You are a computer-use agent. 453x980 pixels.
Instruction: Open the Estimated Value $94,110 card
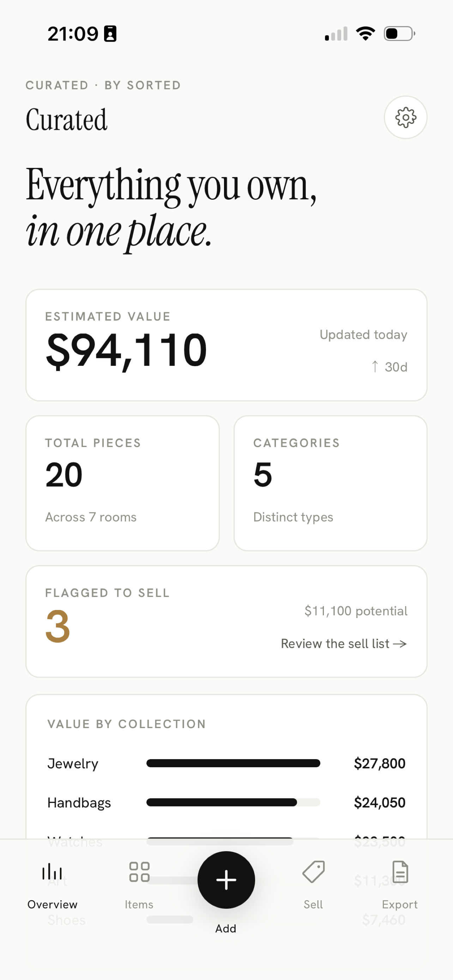(x=226, y=345)
